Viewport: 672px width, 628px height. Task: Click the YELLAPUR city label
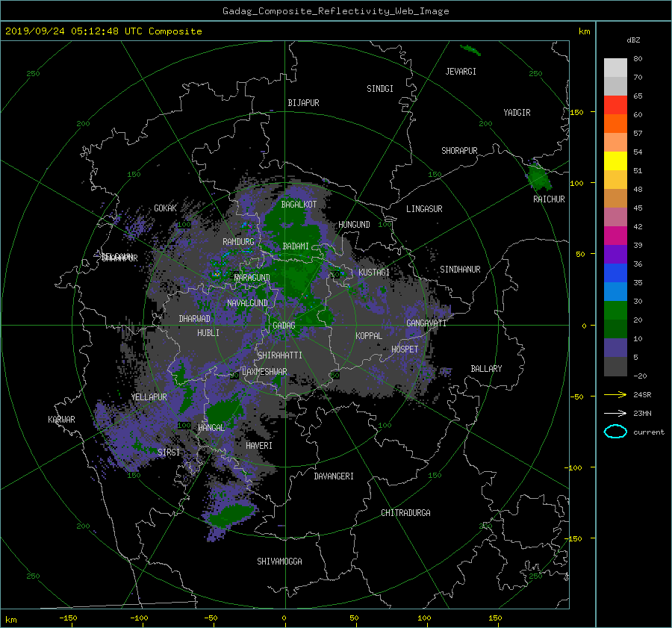point(149,397)
